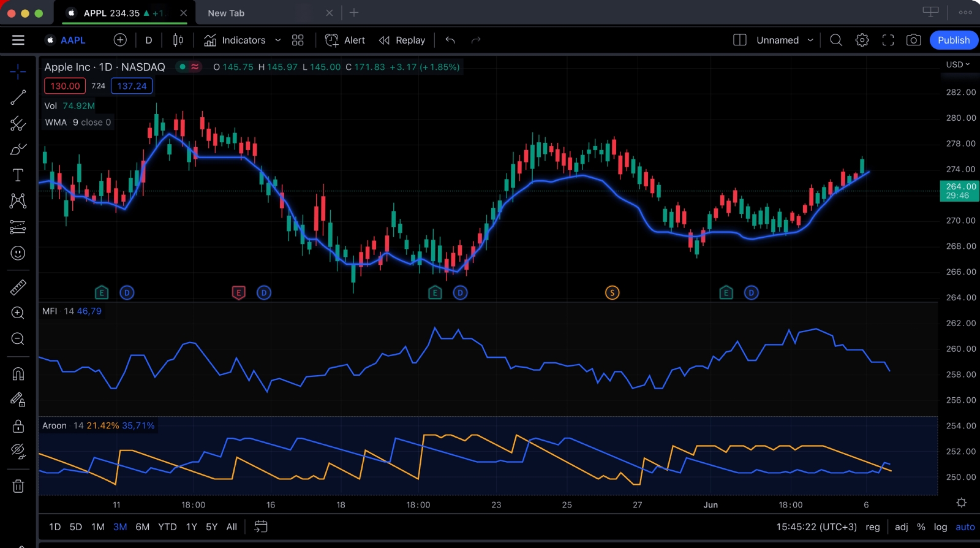Viewport: 980px width, 548px height.
Task: Take a chart snapshot with camera icon
Action: (913, 40)
